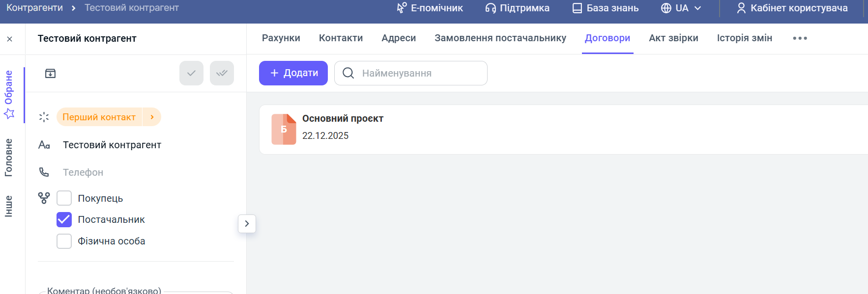868x294 pixels.
Task: Click the Aa name field icon
Action: [44, 145]
